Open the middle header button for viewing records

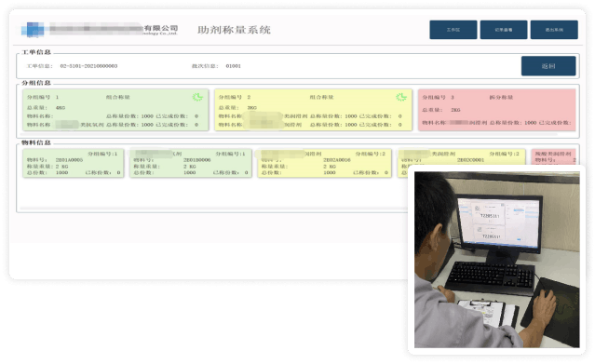(504, 30)
